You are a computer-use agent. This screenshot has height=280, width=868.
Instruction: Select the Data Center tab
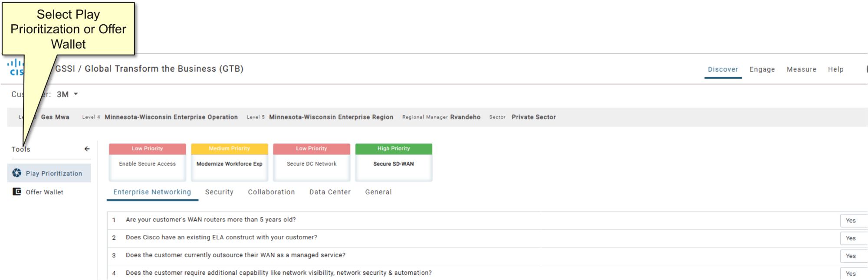[x=330, y=192]
